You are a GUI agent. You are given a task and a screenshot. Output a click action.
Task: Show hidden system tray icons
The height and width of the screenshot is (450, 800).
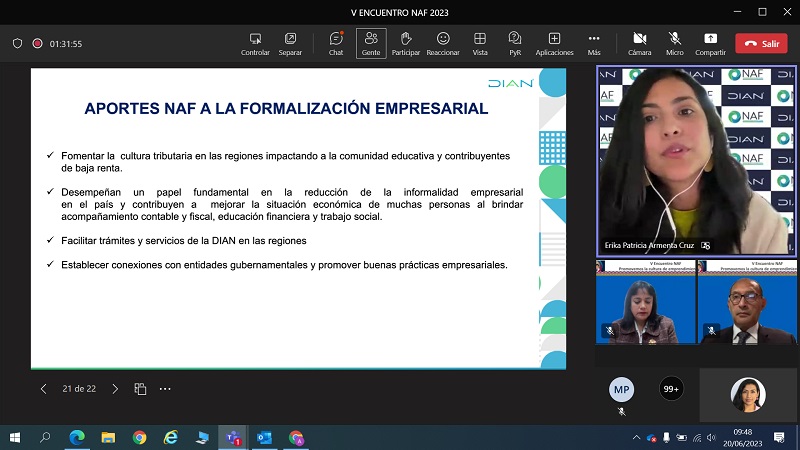pos(636,438)
